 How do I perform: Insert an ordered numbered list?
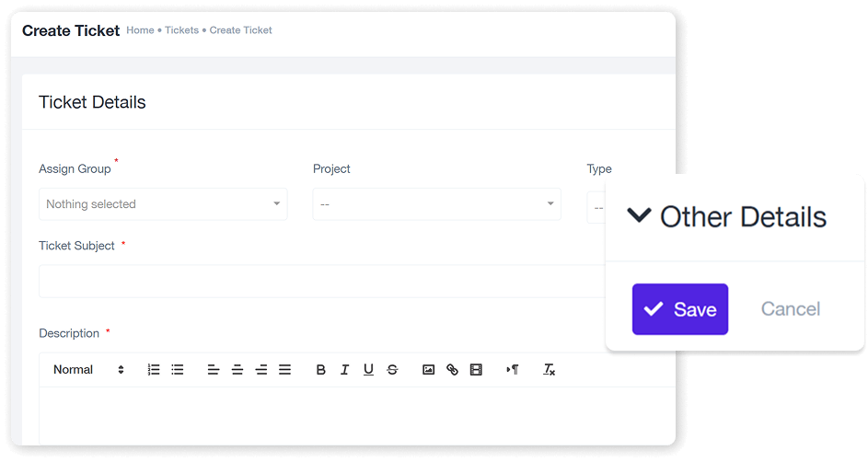tap(154, 370)
